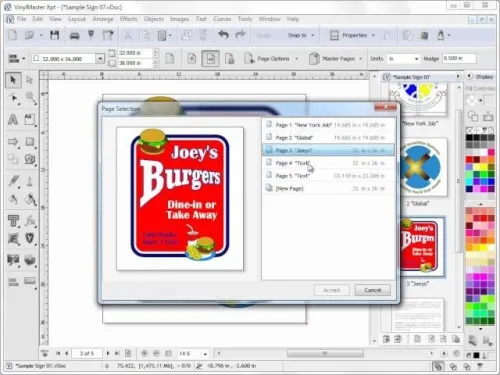The image size is (500, 375).
Task: Select Page 4 "Text" in list
Action: click(328, 163)
